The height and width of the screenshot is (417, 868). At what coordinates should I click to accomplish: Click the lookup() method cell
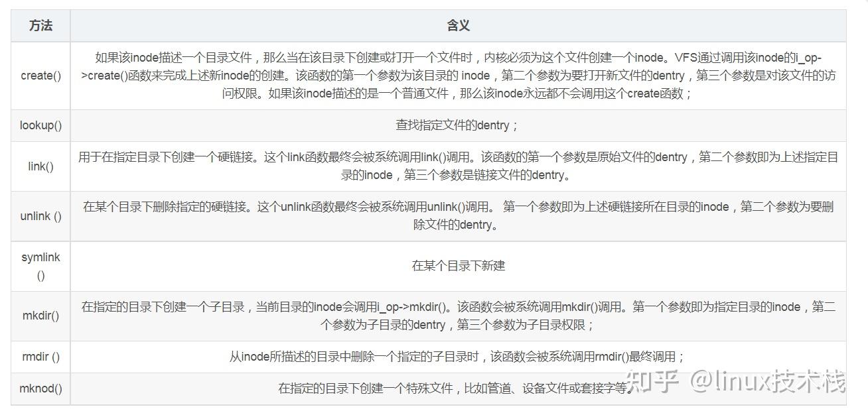(40, 125)
